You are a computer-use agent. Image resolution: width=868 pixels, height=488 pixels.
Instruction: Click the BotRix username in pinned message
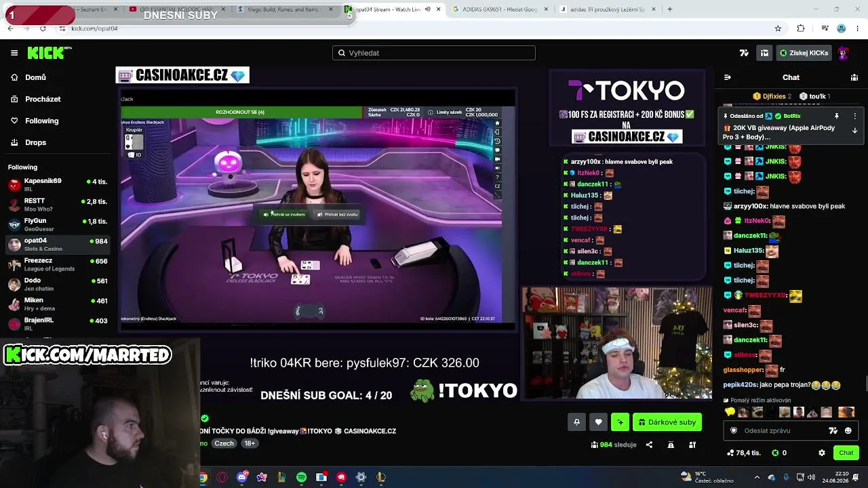792,116
